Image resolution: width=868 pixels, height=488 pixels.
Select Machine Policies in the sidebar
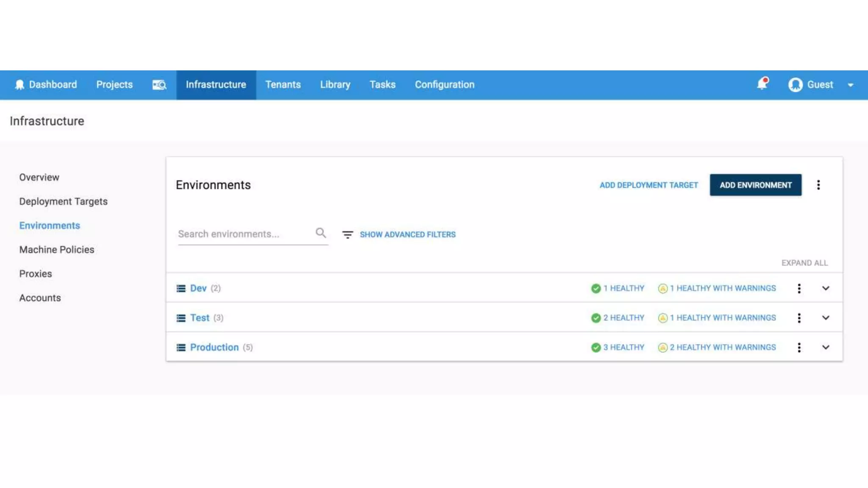click(x=57, y=250)
